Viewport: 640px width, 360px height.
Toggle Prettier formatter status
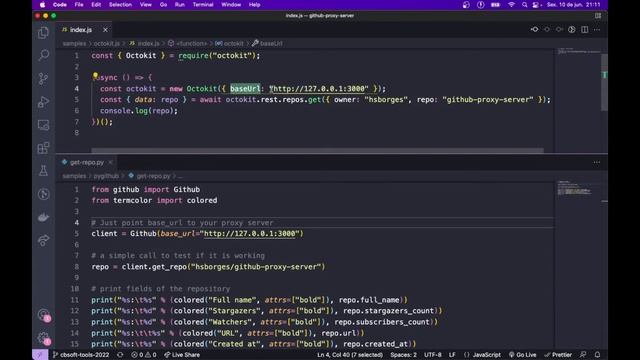pos(558,355)
